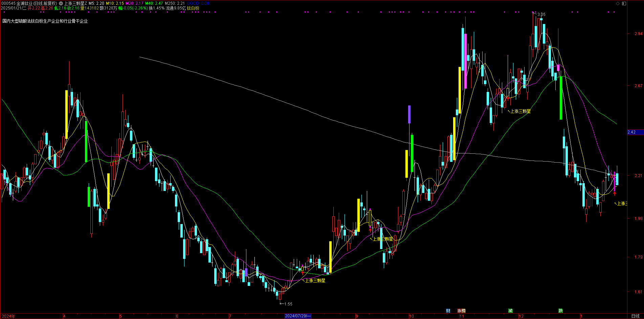The width and height of the screenshot is (644, 319).
Task: Click the M40: 2.47 moving average label
Action: [154, 3]
